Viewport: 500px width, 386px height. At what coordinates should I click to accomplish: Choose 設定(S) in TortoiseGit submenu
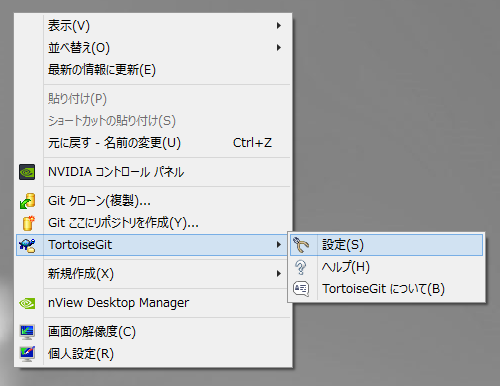(386, 245)
